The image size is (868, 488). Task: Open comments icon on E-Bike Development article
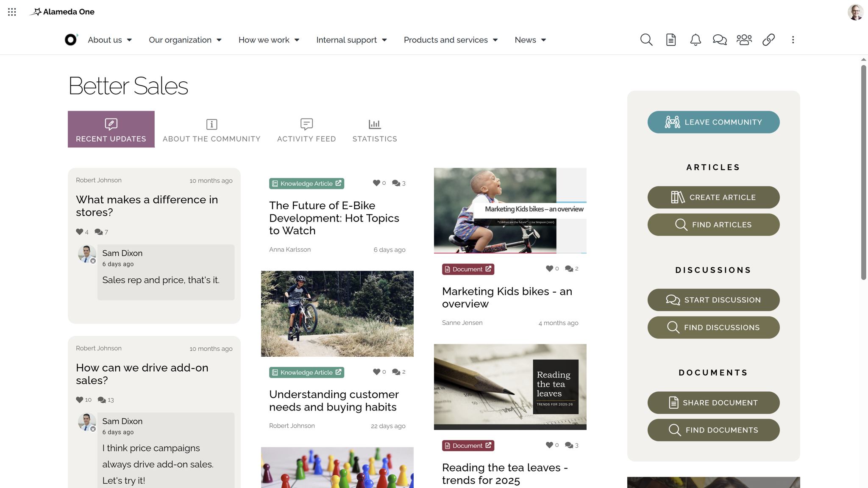[x=396, y=183]
